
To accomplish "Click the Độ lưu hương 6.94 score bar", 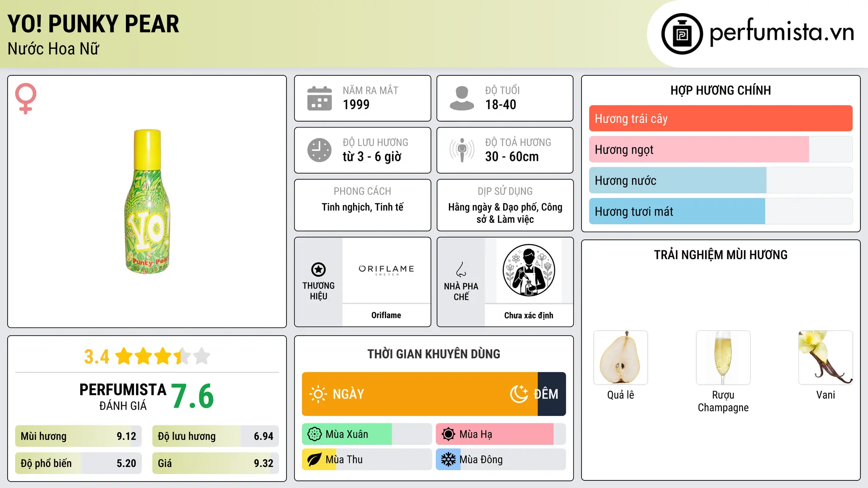I will (x=215, y=436).
